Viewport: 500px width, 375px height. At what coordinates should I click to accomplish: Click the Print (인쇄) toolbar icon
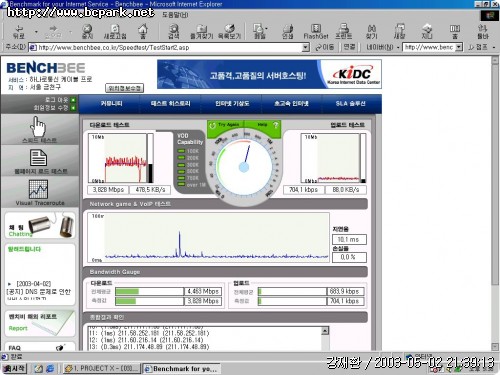pos(287,29)
